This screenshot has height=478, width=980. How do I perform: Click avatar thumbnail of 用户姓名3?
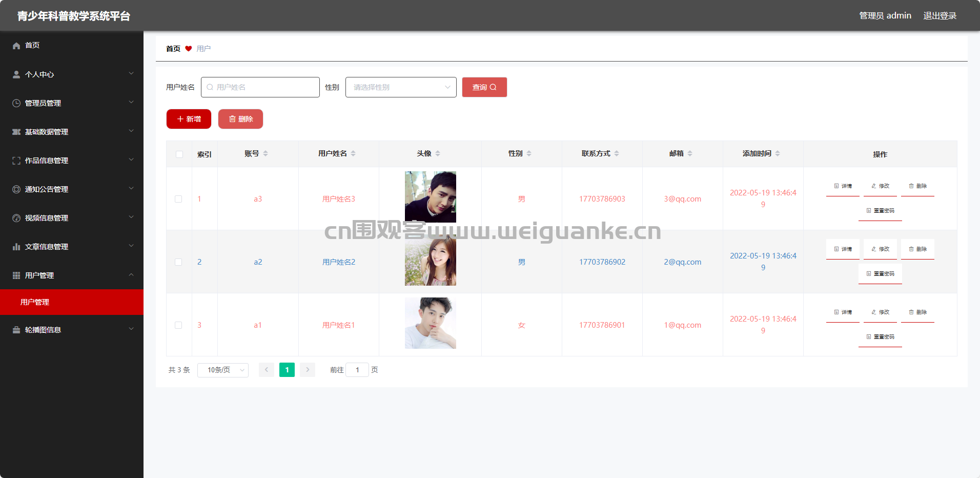click(x=431, y=197)
